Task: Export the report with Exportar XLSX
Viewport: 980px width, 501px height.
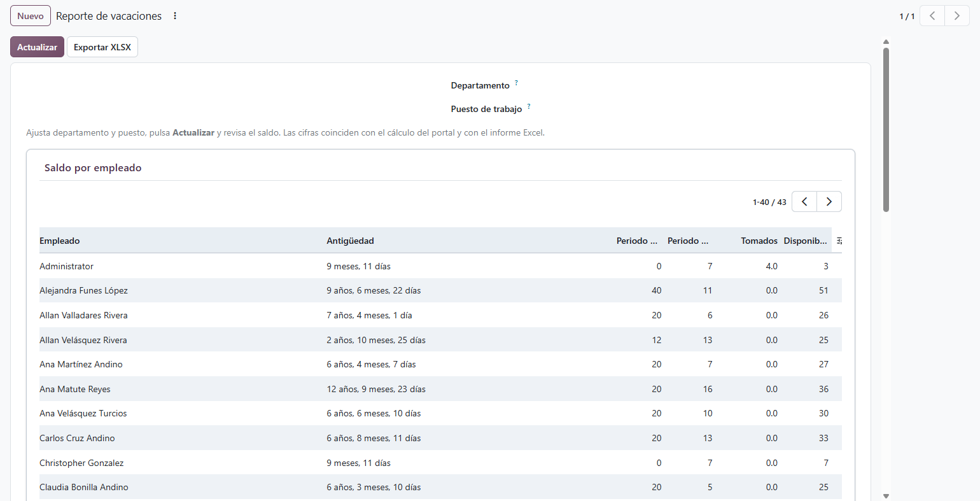Action: tap(102, 47)
